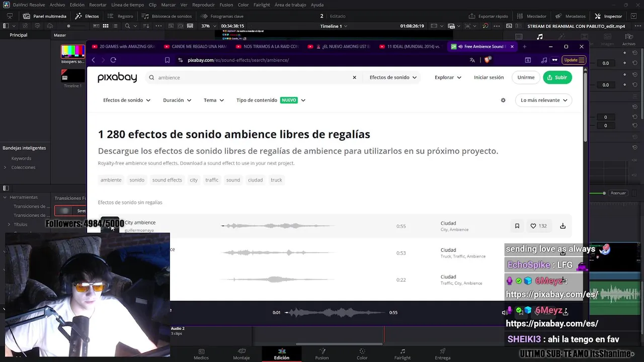Switch to the Color page
This screenshot has width=644, height=362.
362,354
